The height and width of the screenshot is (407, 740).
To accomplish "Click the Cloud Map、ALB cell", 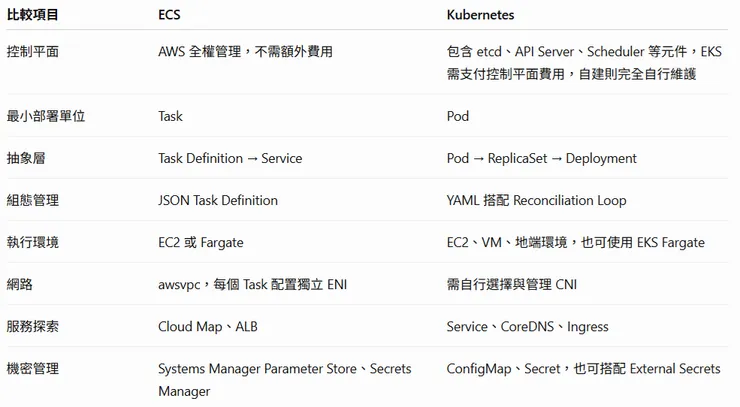I will point(208,326).
